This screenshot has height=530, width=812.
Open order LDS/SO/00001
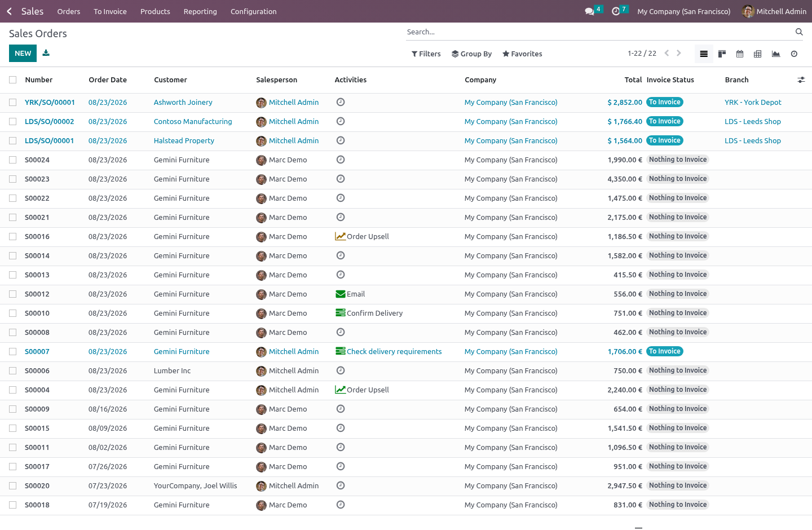(50, 141)
